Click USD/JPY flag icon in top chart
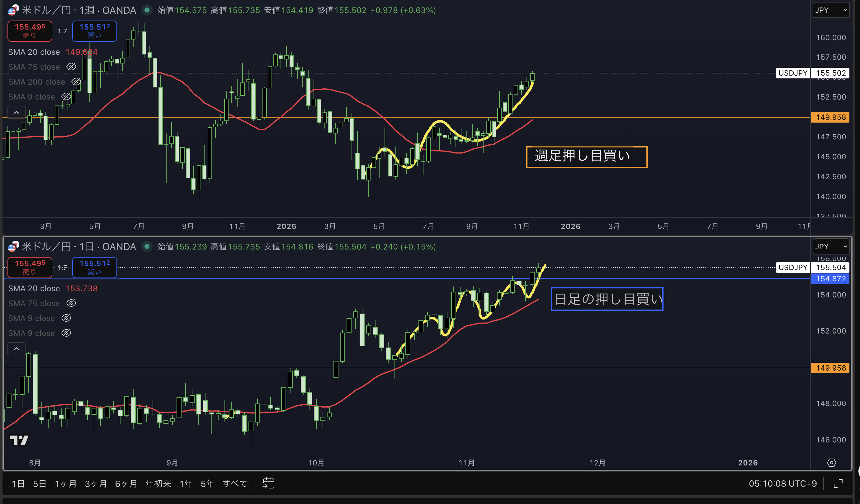This screenshot has height=504, width=860. 13,10
